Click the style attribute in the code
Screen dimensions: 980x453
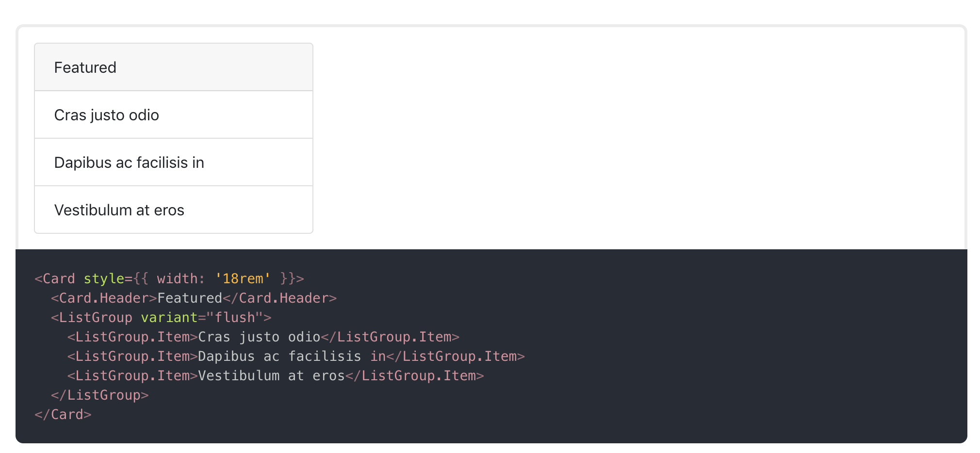pos(104,278)
